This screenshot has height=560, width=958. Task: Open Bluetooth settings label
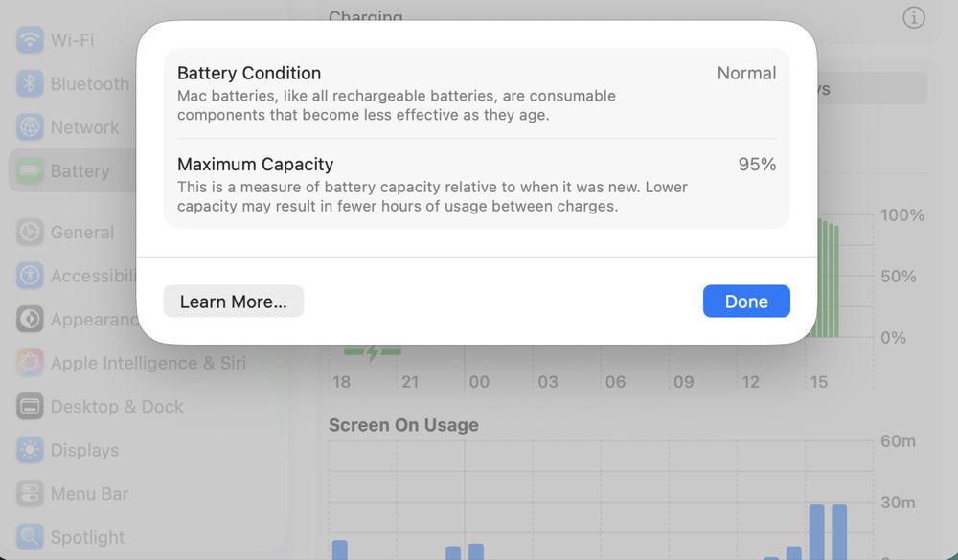90,83
